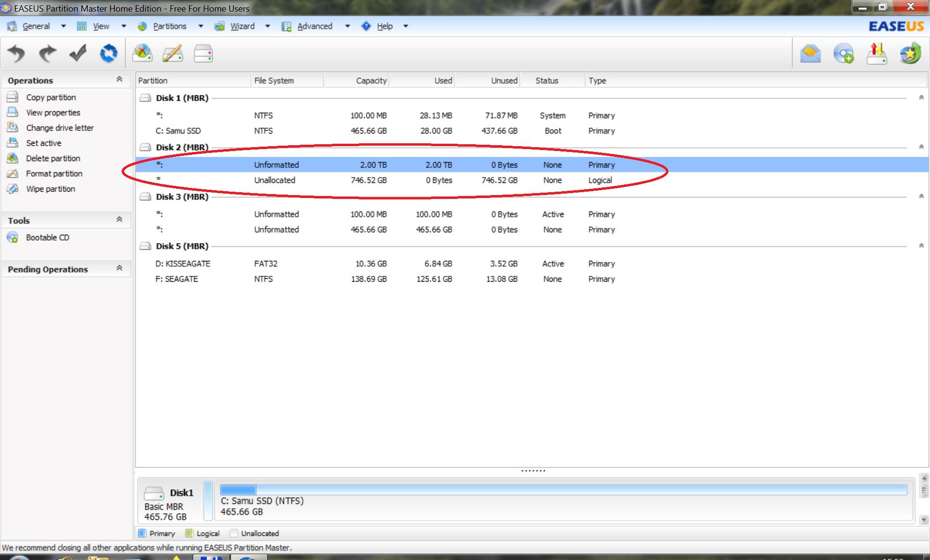Viewport: 930px width, 560px height.
Task: Open the Advanced menu
Action: 315,26
